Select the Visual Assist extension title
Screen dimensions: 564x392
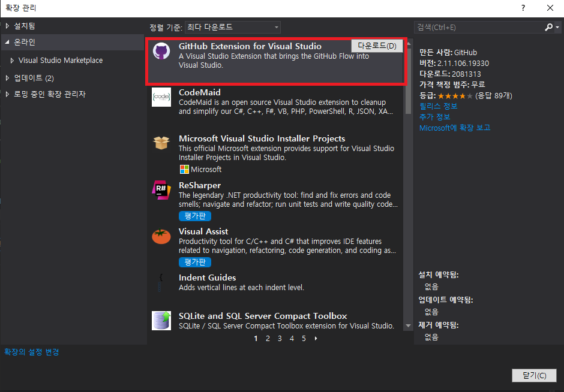[x=203, y=231]
